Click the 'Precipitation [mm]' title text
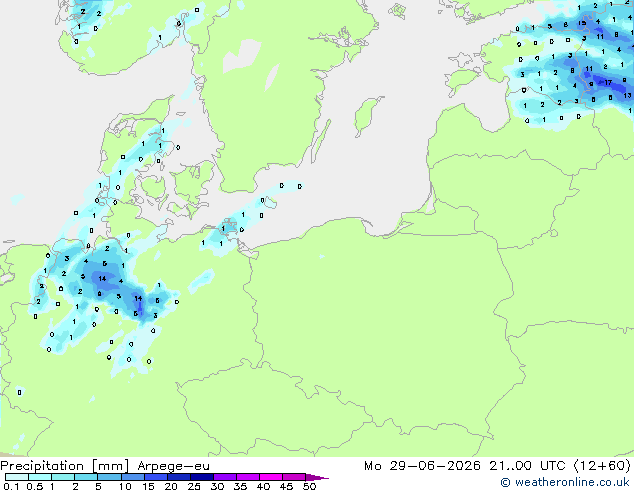 [65, 466]
